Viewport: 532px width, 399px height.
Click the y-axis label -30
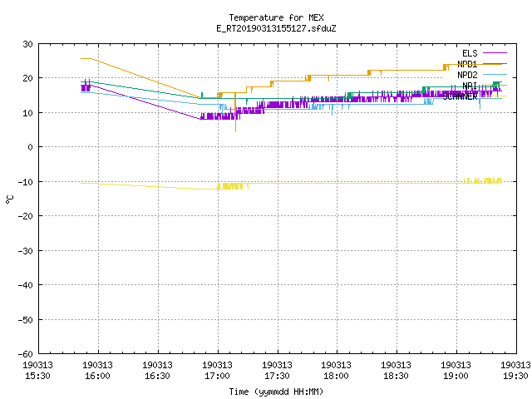coord(26,251)
